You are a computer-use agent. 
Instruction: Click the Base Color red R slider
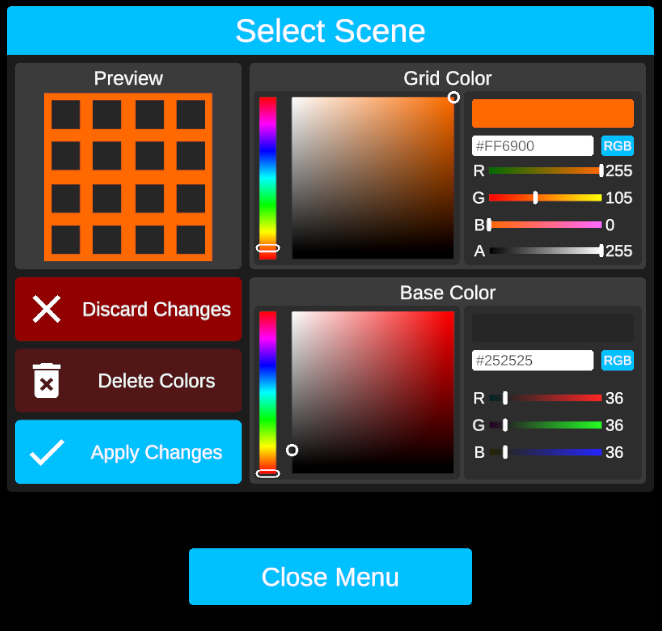[x=545, y=398]
